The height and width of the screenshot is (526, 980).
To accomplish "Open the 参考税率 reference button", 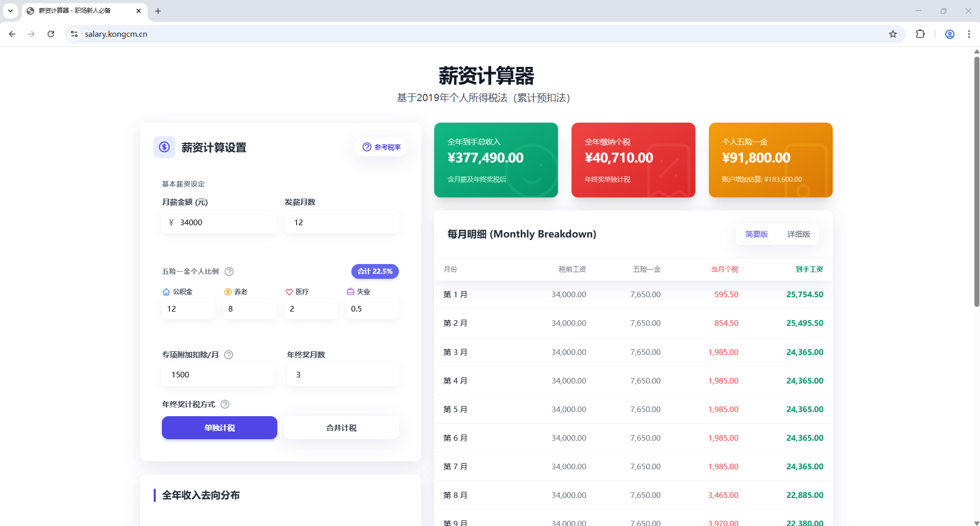I will tap(381, 147).
